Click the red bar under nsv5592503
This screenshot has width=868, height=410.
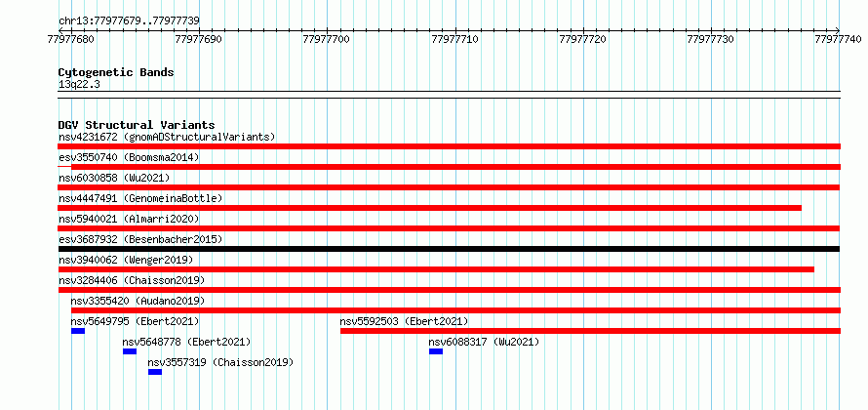[x=590, y=331]
